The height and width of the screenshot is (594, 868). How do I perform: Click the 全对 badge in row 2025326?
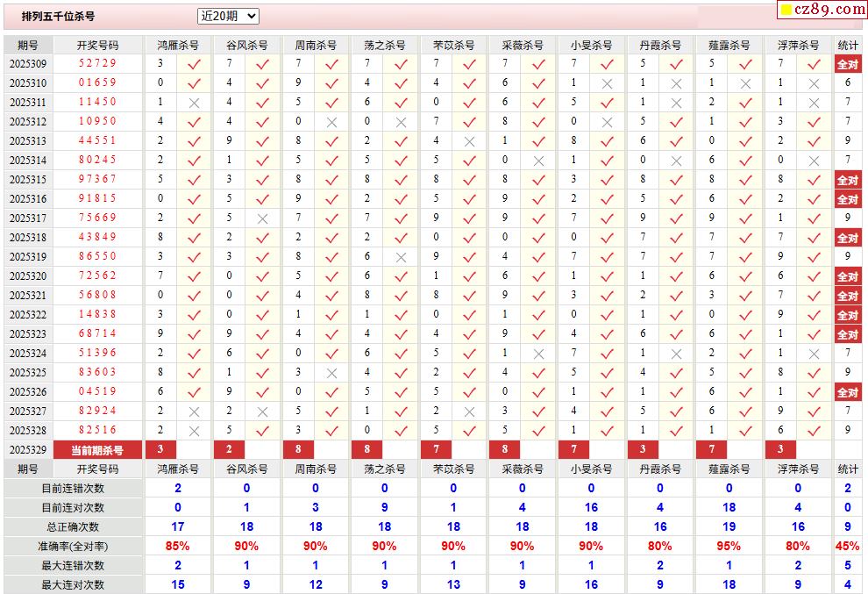tap(848, 392)
